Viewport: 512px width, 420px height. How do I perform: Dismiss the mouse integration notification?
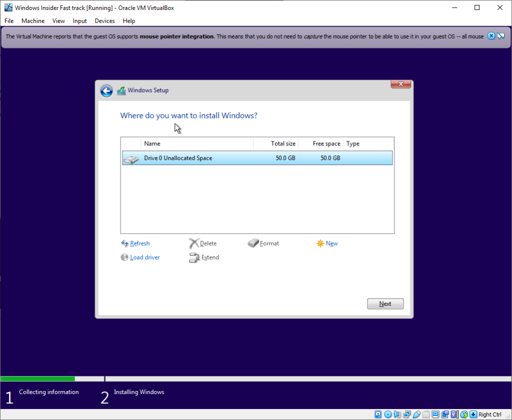491,36
